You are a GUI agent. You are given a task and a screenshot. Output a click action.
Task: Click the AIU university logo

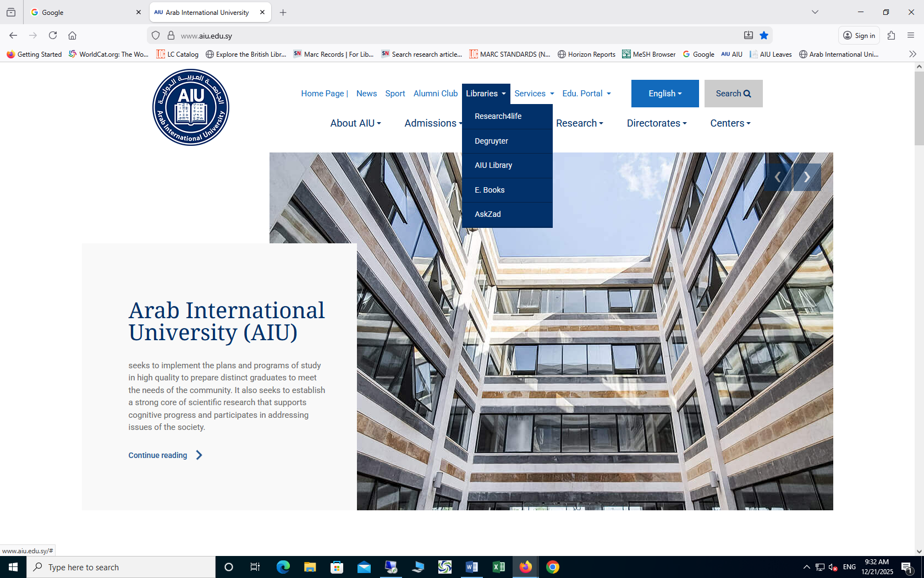pos(191,107)
